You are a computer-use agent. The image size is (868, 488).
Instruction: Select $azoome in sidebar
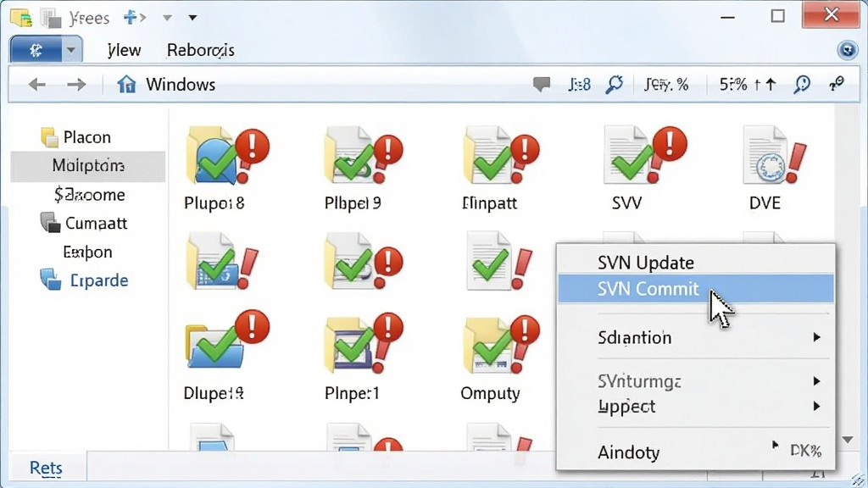89,194
